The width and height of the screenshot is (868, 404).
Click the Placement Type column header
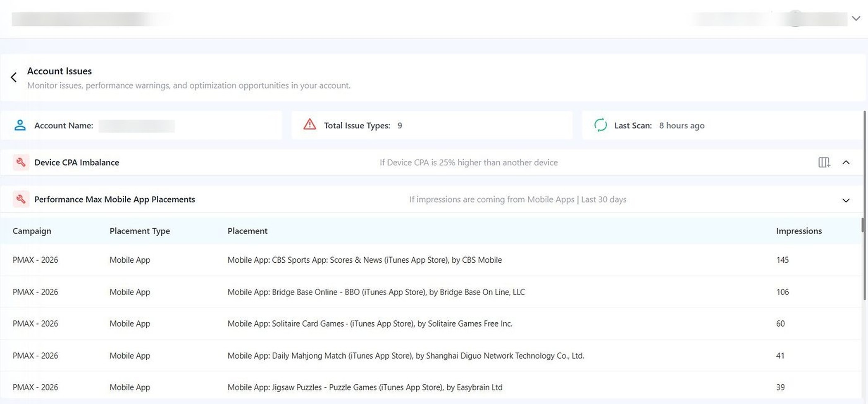[140, 231]
